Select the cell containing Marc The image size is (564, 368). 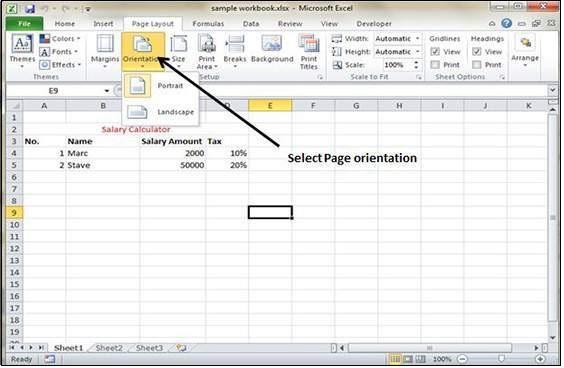(103, 153)
